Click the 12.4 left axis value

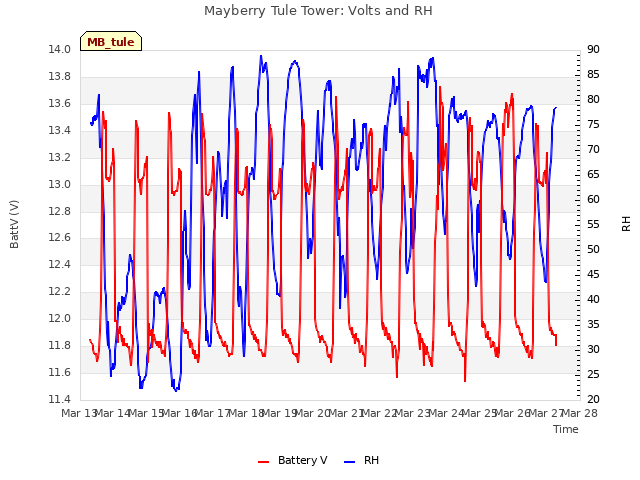(x=60, y=264)
